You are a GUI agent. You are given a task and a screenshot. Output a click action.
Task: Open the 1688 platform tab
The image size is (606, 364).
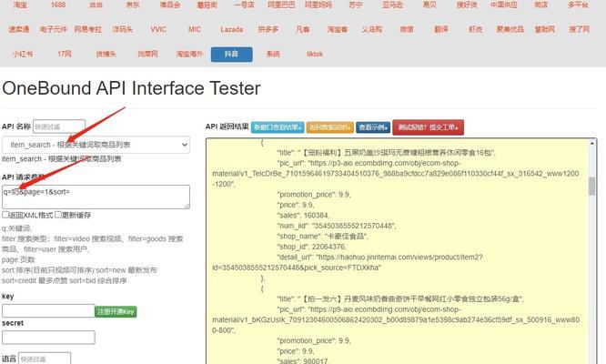point(58,5)
